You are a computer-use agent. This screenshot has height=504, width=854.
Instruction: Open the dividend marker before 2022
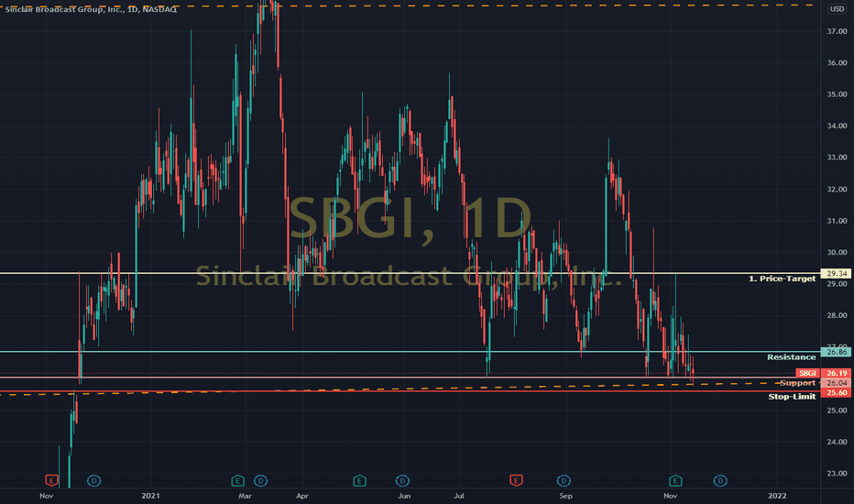720,480
